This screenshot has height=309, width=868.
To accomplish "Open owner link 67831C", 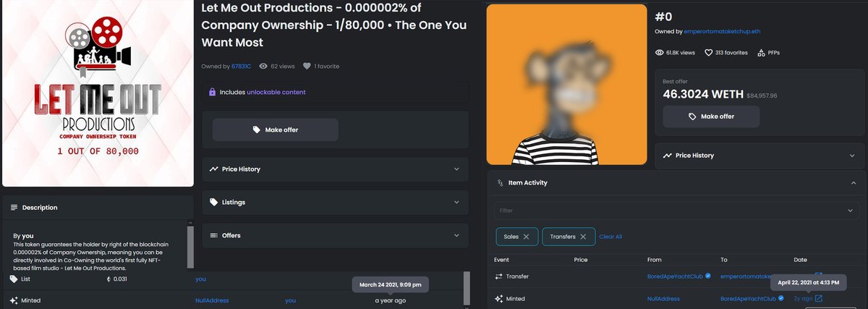I will tap(241, 66).
